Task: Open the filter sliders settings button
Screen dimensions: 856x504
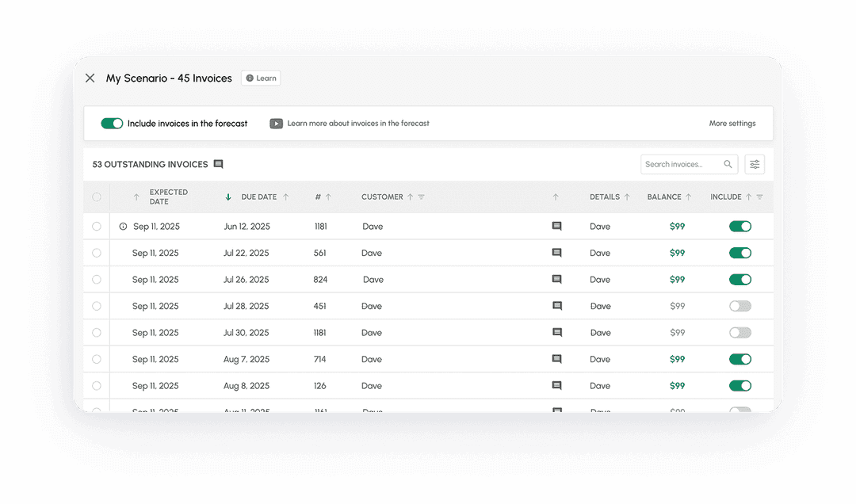Action: (755, 164)
